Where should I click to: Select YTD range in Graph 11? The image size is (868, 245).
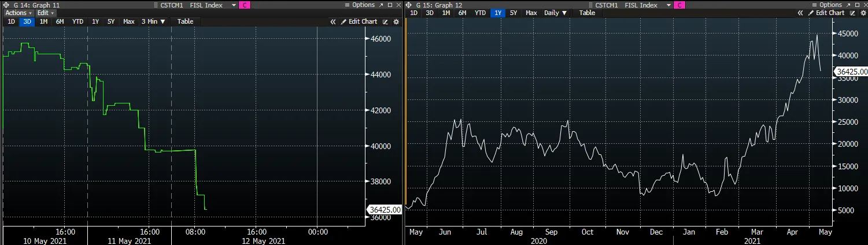[x=77, y=21]
